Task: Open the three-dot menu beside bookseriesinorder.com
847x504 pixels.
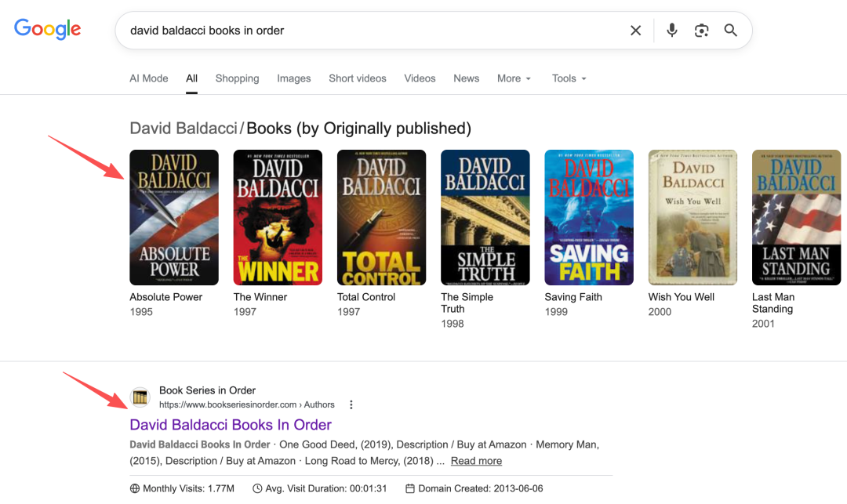Action: (351, 404)
